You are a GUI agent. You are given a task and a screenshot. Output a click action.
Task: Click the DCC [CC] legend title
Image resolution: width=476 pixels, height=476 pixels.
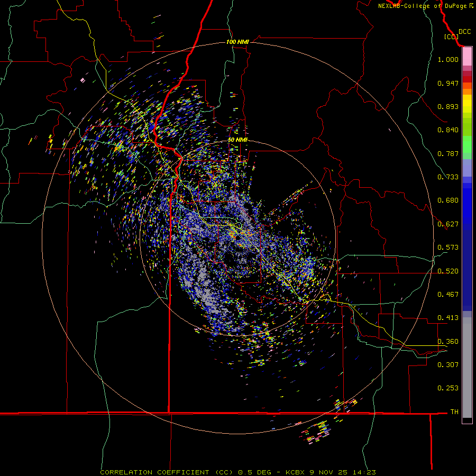coord(457,34)
